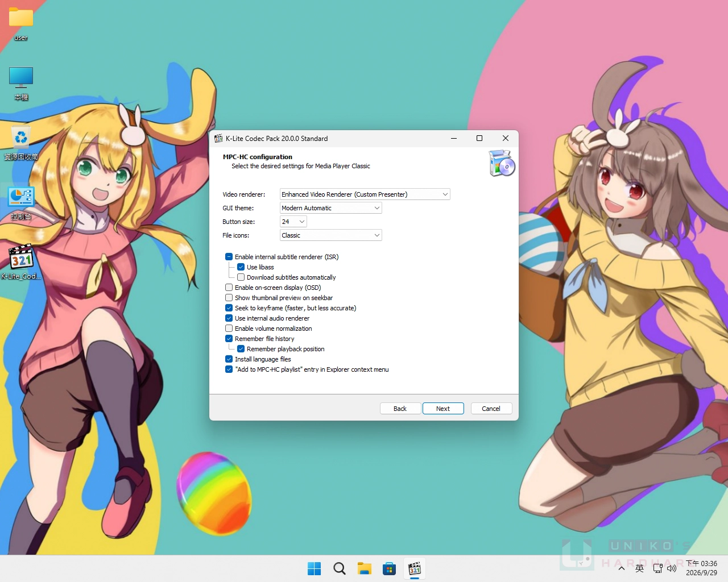Expand the Button size dropdown
The image size is (728, 582).
point(293,222)
